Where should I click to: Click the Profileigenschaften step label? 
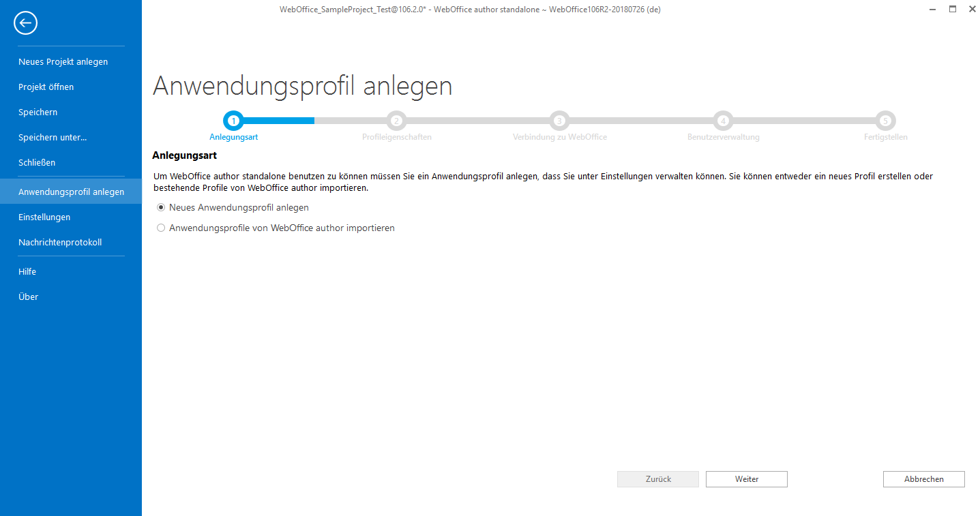[x=397, y=137]
